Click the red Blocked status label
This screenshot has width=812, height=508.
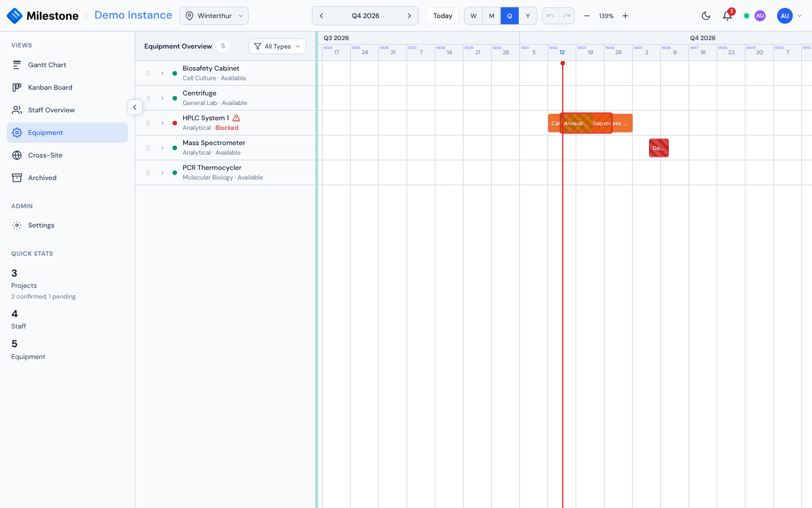tap(227, 128)
